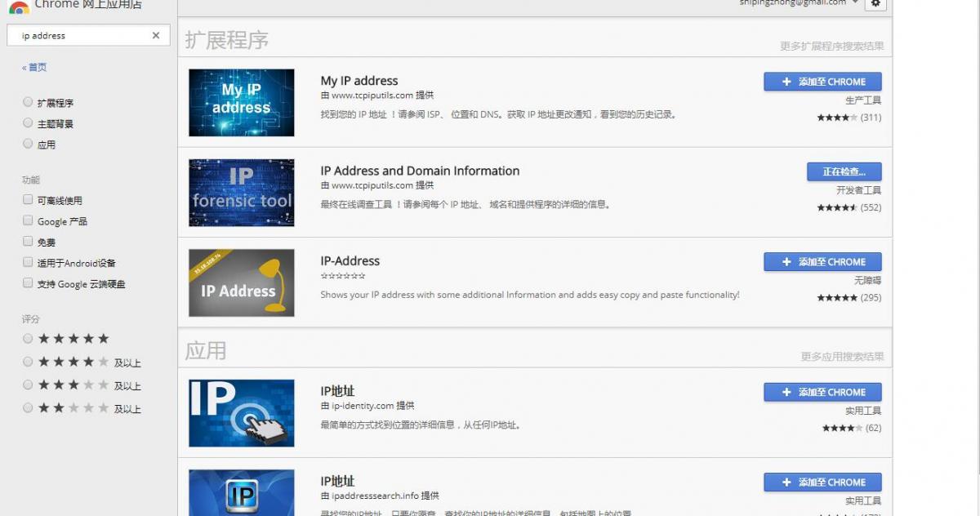Go back via the « 首页 link

coord(34,68)
